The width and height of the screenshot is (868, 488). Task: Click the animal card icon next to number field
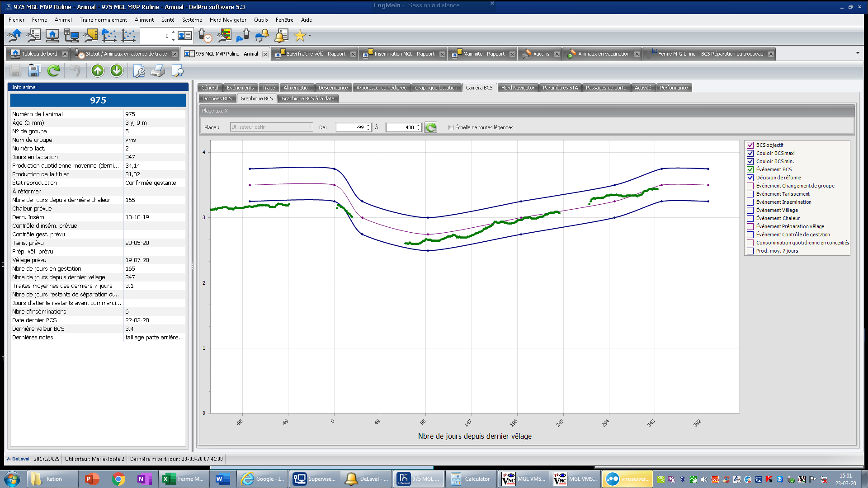coord(185,35)
